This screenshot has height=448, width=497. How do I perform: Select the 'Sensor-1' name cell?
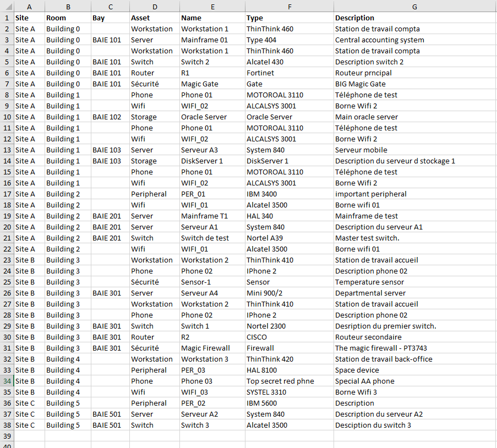(196, 282)
